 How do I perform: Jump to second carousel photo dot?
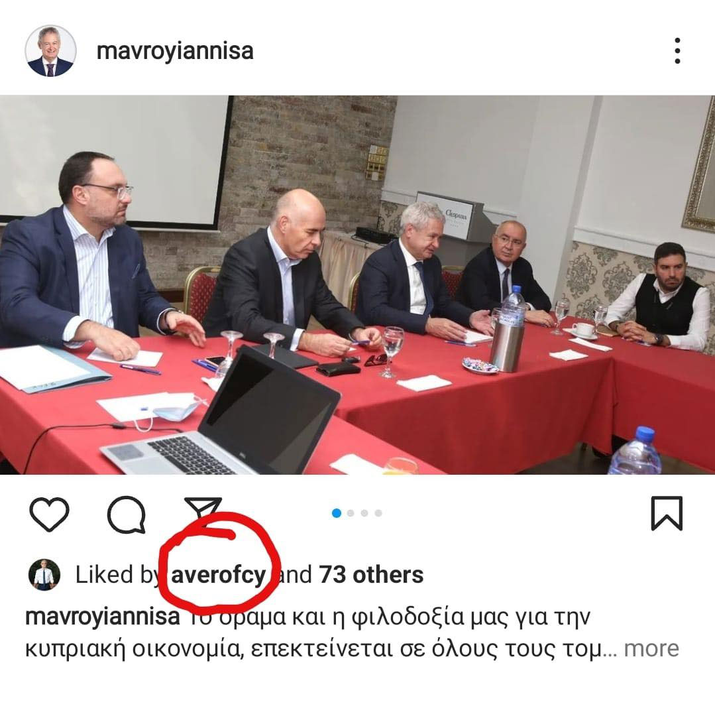tap(351, 513)
